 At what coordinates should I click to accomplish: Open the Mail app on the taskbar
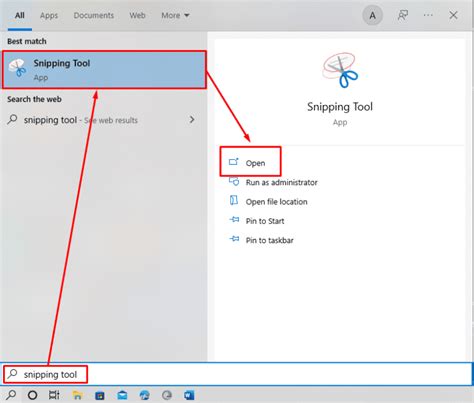[x=122, y=395]
